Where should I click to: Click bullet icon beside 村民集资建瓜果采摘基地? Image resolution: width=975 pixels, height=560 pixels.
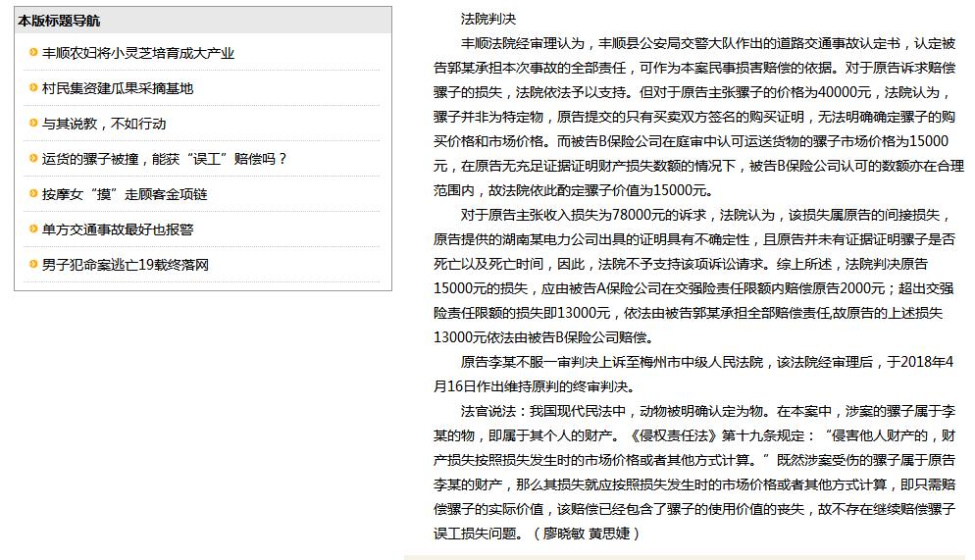click(33, 87)
